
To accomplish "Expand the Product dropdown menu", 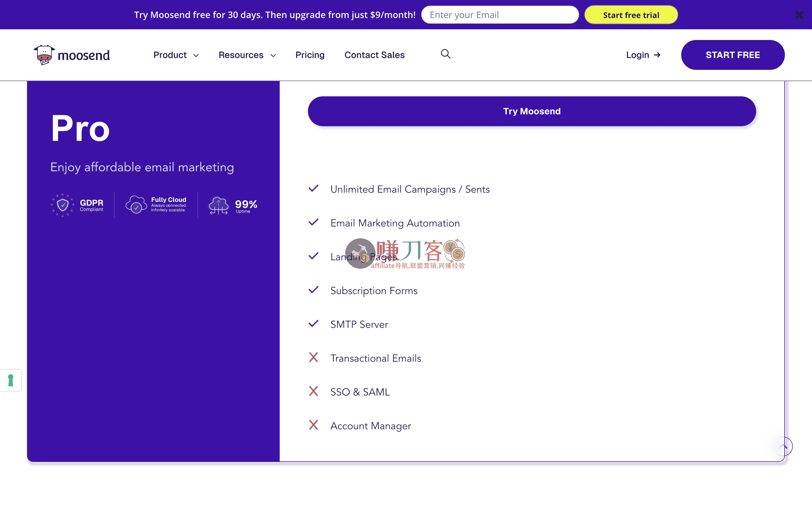I will pyautogui.click(x=176, y=55).
